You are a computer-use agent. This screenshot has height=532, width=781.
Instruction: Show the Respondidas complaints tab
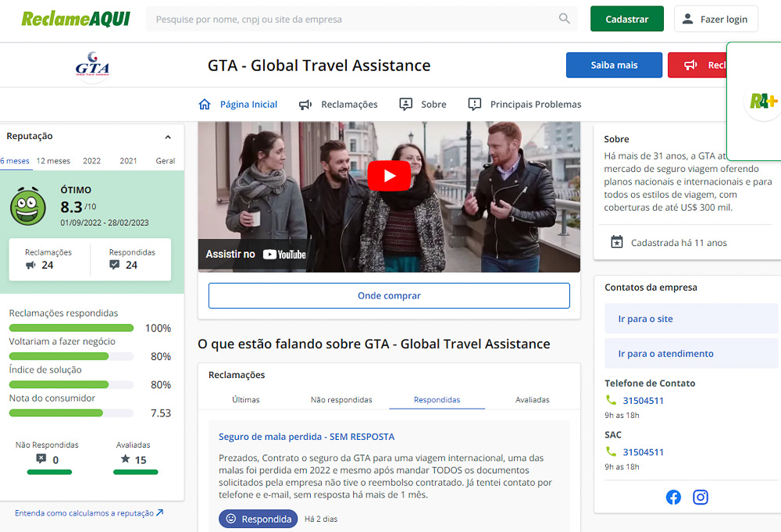[437, 399]
